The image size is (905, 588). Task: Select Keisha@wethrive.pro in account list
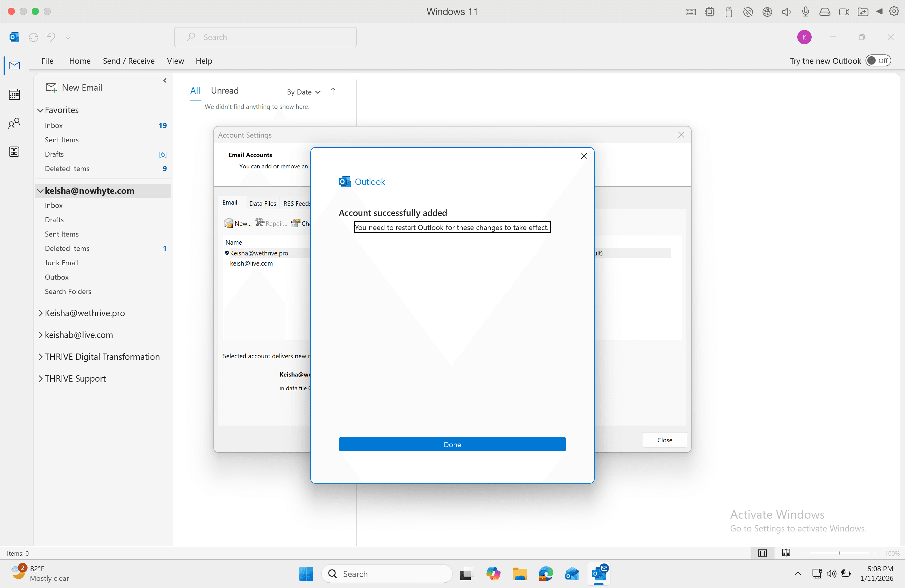click(x=259, y=253)
